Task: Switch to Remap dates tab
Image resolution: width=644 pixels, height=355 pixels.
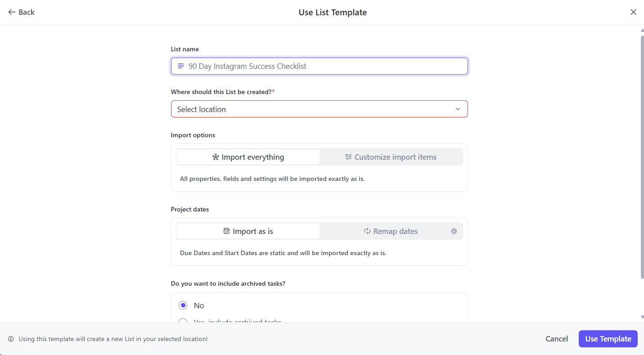Action: [x=391, y=231]
